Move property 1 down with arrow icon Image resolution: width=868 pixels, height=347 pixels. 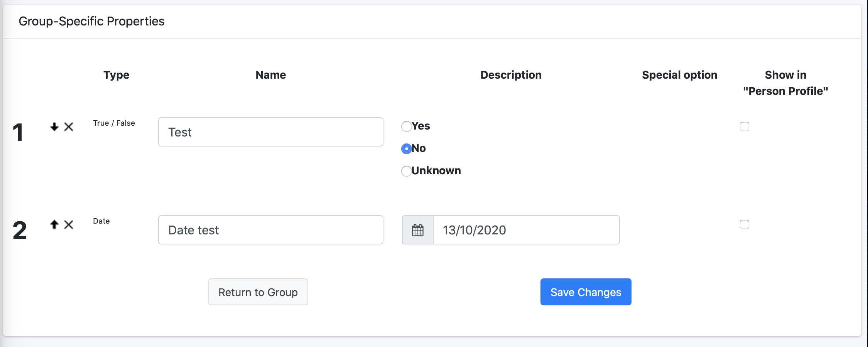(x=54, y=126)
